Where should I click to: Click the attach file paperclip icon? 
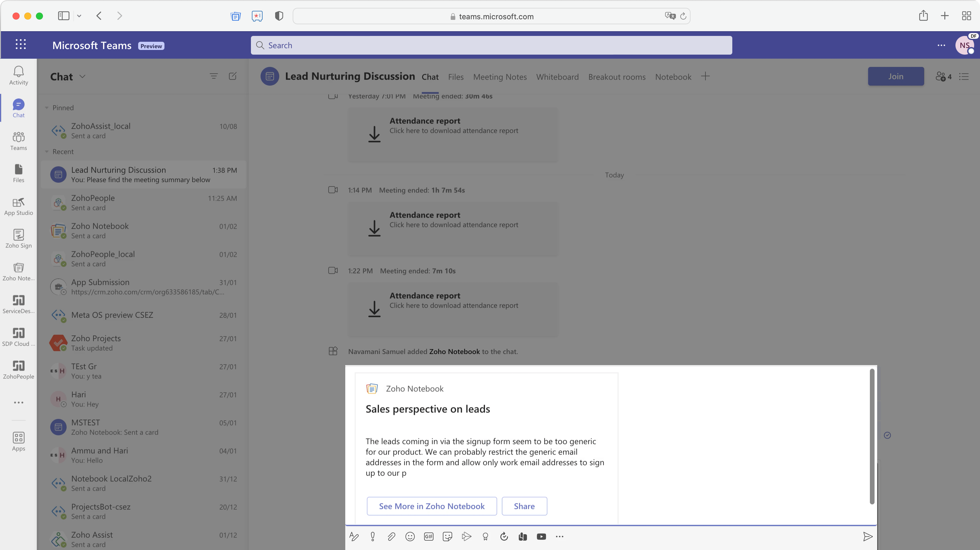(x=391, y=536)
